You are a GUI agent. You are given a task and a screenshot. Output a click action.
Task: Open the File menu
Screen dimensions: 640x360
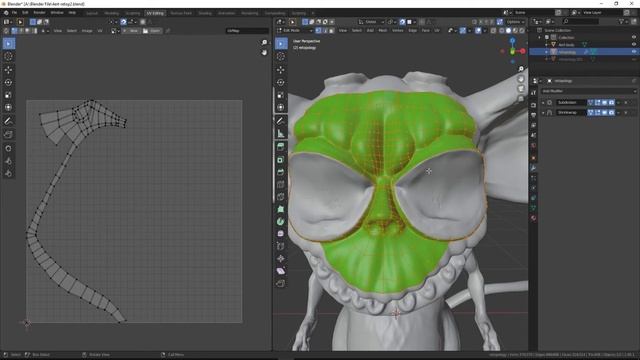coord(14,13)
